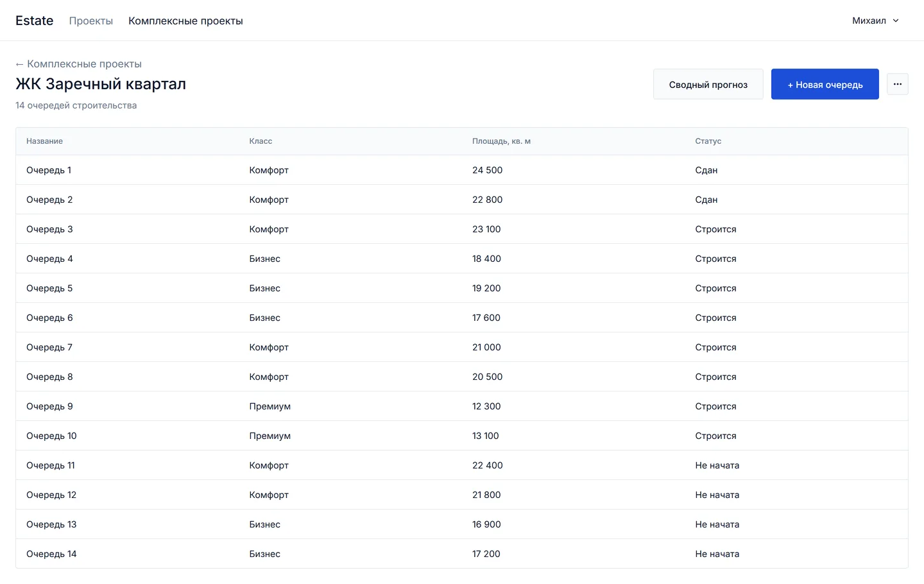The width and height of the screenshot is (924, 584).
Task: Click Комфорт class of Очередь 1
Action: coord(269,170)
